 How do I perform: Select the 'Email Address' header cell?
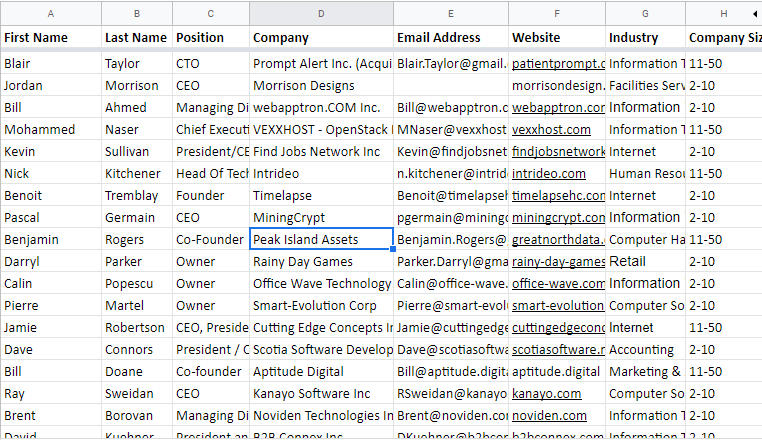(x=451, y=37)
